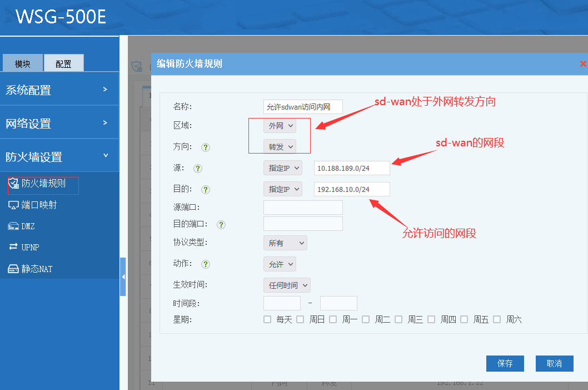Click the UPNP arrows icon
Viewport: 588px width, 390px height.
click(13, 247)
